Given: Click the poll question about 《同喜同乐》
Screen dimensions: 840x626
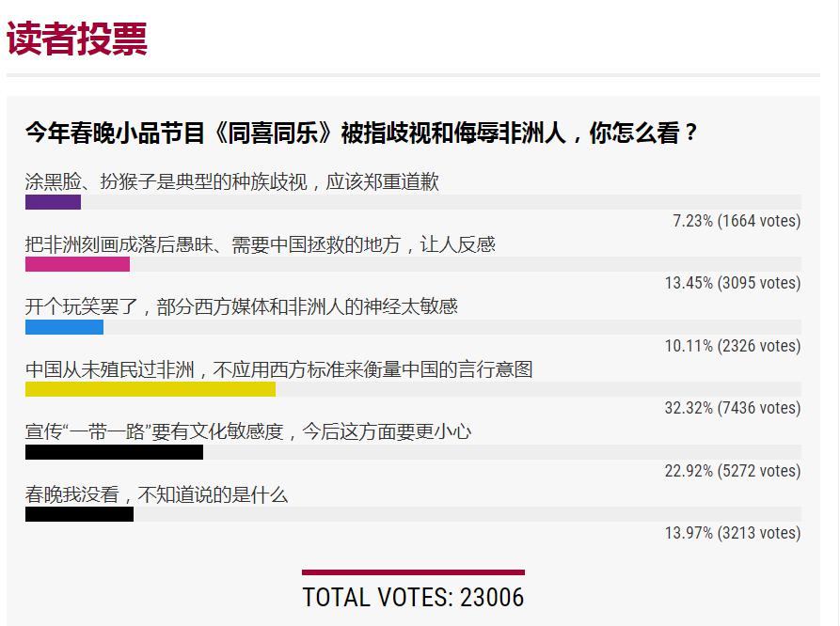Looking at the screenshot, I should pyautogui.click(x=362, y=133).
